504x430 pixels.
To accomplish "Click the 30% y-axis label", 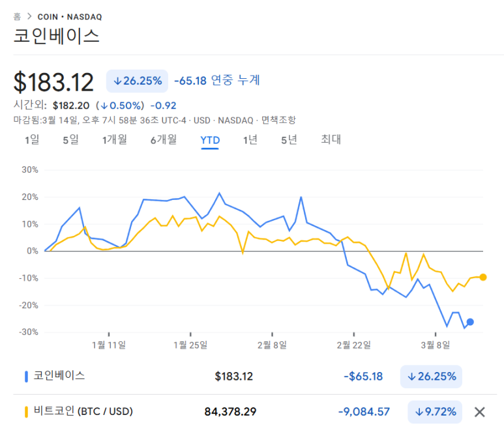I will (x=30, y=170).
